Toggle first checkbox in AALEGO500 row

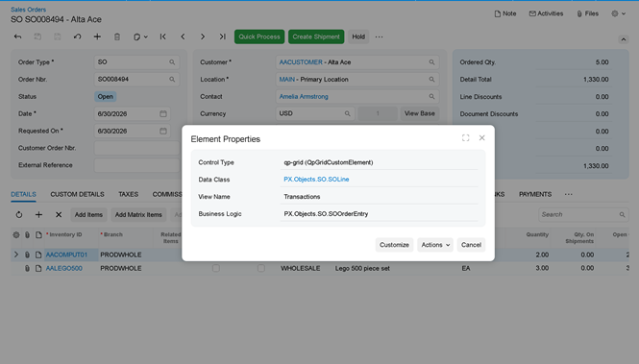pyautogui.click(x=216, y=268)
